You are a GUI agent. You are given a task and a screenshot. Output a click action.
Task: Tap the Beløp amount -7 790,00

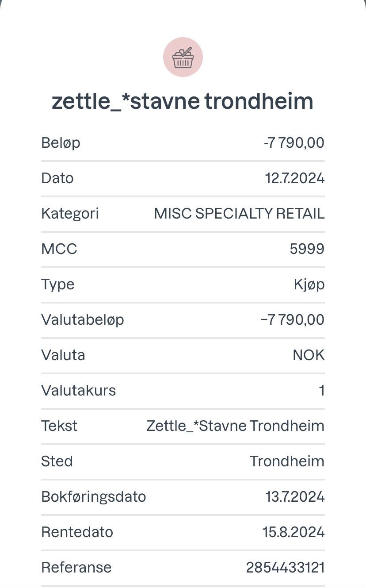[x=294, y=143]
